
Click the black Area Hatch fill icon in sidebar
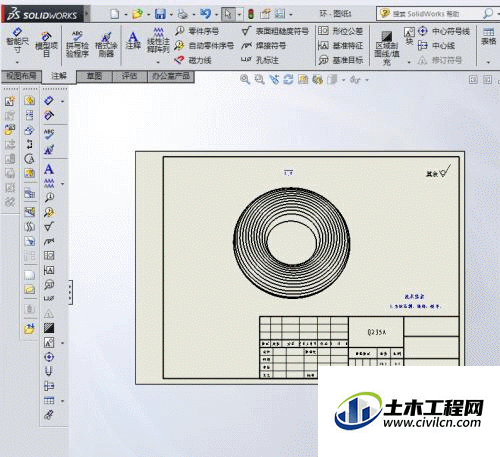click(49, 328)
